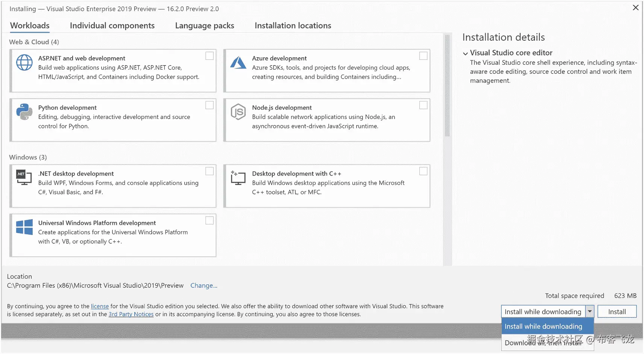Check the ASP.NET and web development workload
The height and width of the screenshot is (354, 644).
point(210,56)
